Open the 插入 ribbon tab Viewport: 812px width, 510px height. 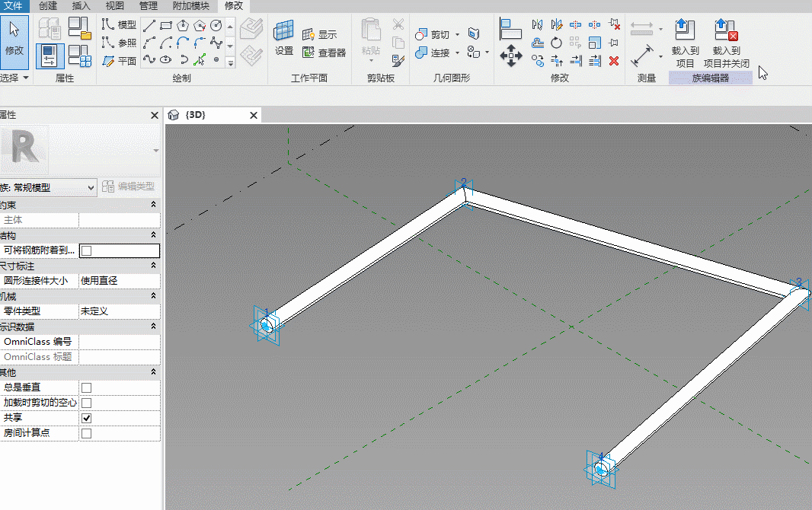[x=82, y=5]
